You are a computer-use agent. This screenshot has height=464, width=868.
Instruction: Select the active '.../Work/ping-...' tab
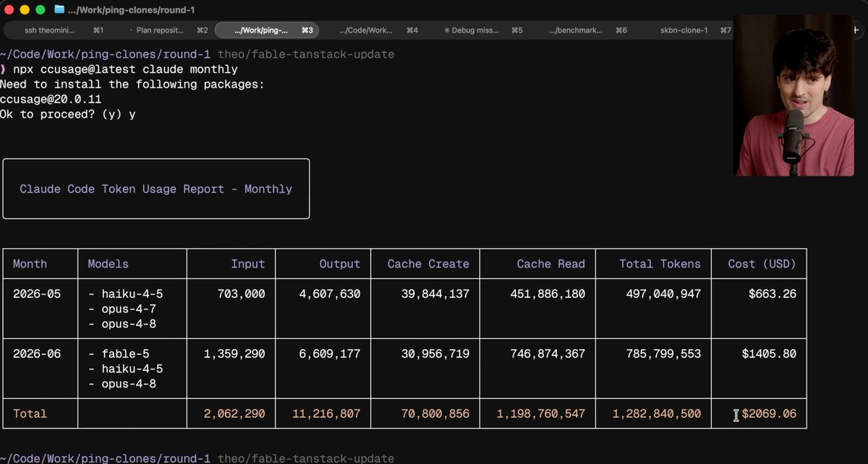[267, 30]
